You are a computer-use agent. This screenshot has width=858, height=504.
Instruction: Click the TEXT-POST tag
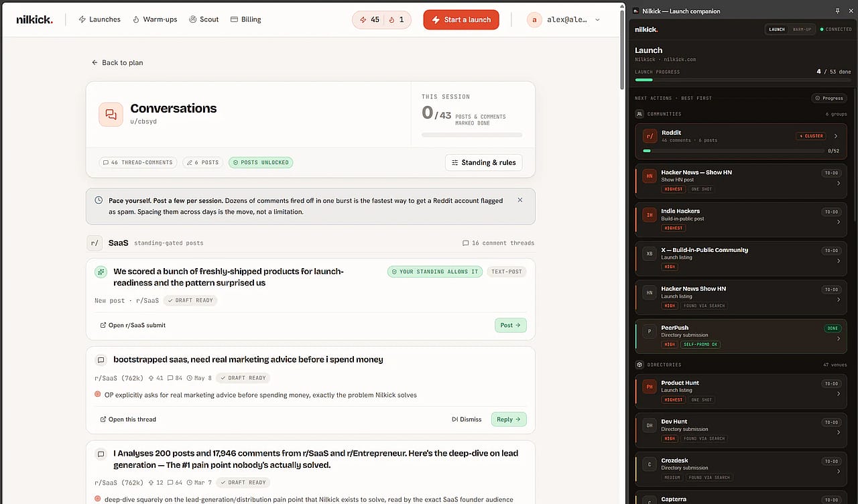(507, 271)
